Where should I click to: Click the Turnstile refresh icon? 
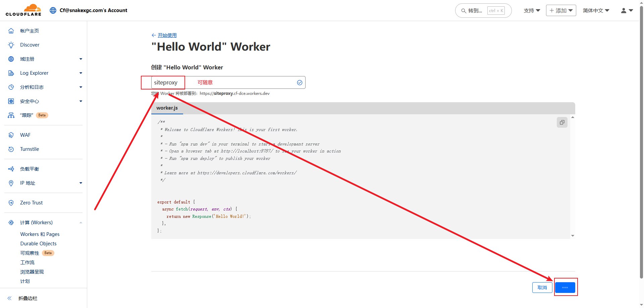point(11,149)
